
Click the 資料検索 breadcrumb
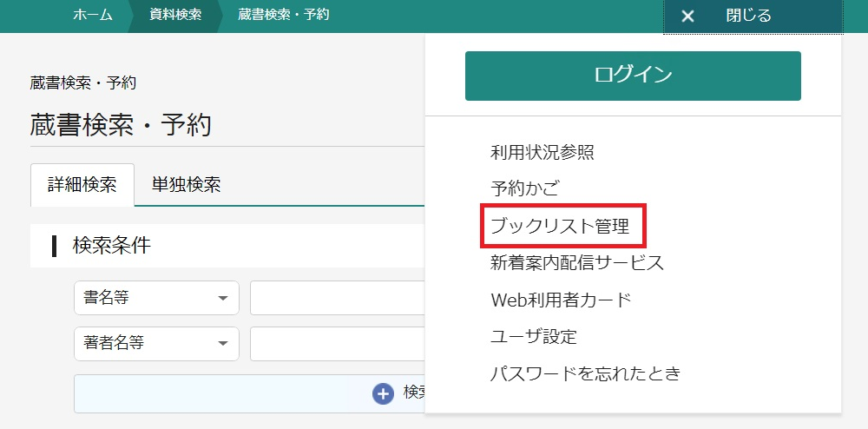pos(175,16)
